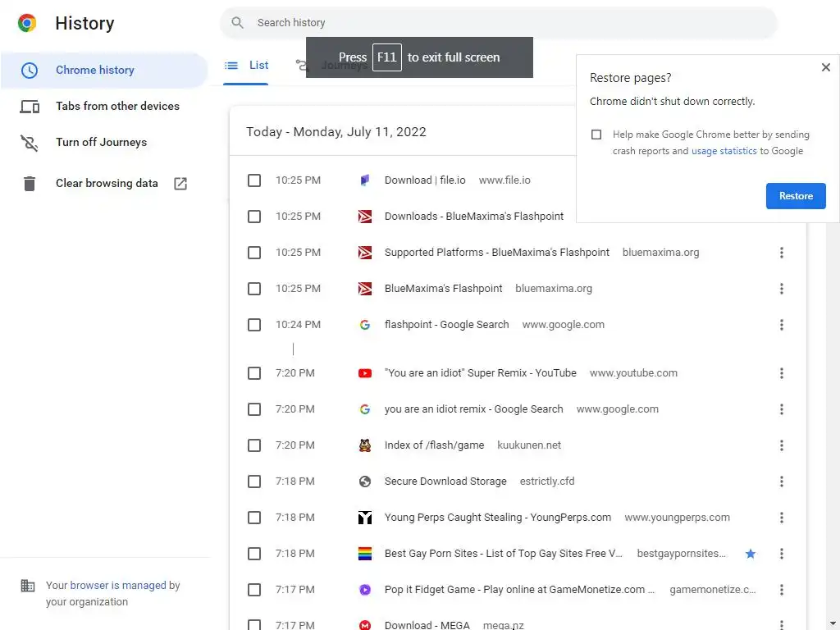Open more actions menu for YouTube entry

tap(782, 373)
